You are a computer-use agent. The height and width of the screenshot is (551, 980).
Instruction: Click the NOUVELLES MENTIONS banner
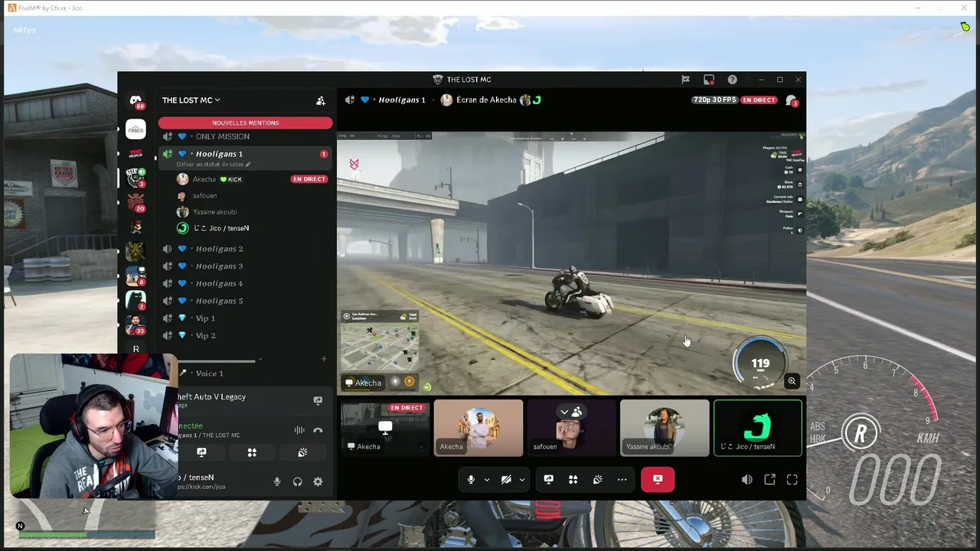coord(245,122)
